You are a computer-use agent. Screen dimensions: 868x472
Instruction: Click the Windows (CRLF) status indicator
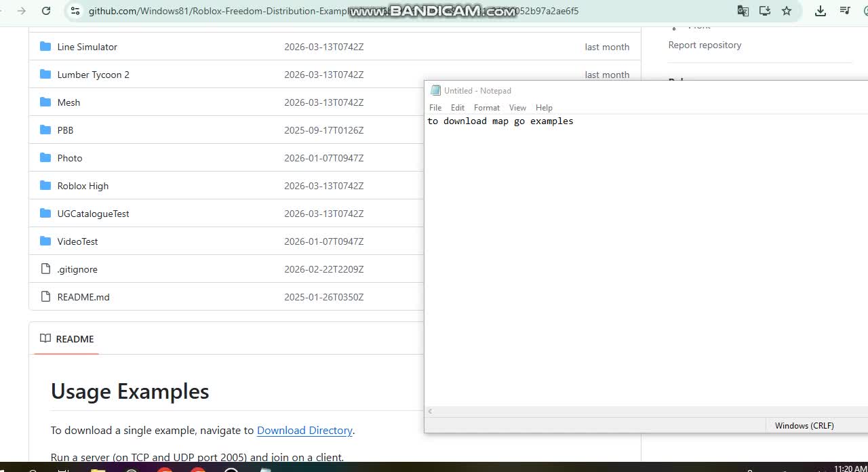804,425
